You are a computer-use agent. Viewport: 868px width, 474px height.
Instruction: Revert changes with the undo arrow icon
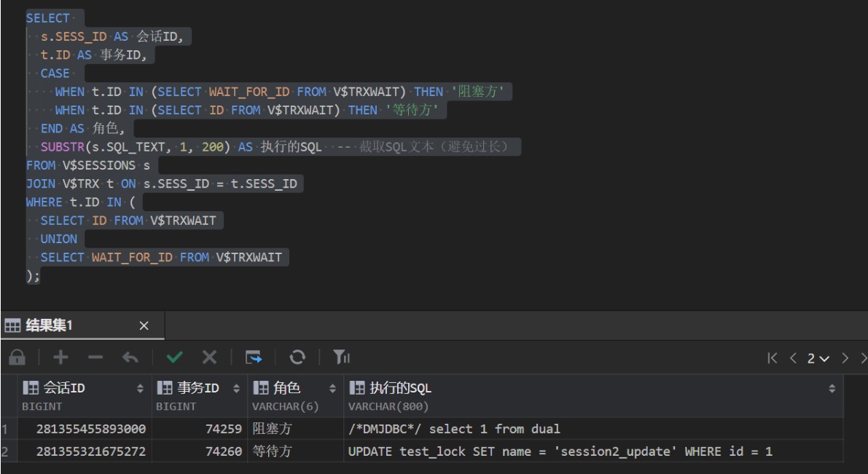tap(130, 358)
